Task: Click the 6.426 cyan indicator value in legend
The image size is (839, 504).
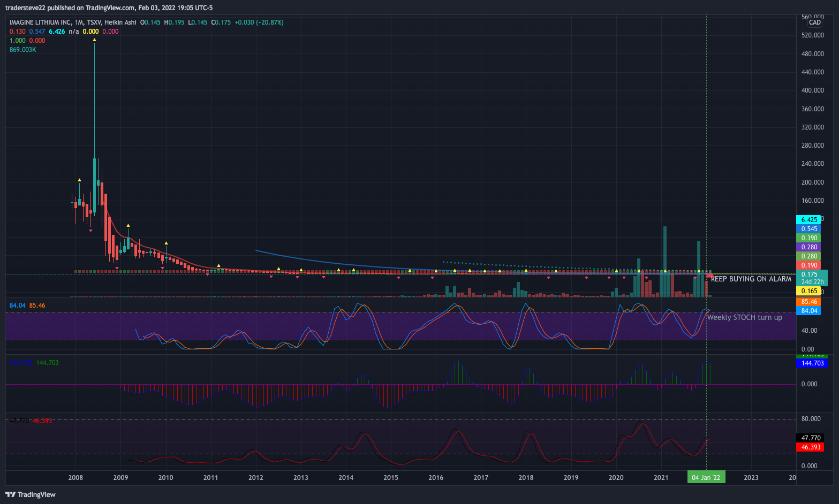Action: tap(57, 32)
